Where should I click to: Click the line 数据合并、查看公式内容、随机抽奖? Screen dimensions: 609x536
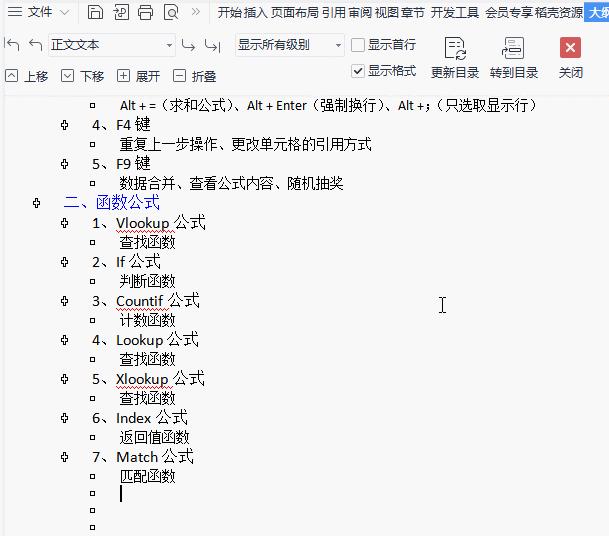[x=231, y=183]
